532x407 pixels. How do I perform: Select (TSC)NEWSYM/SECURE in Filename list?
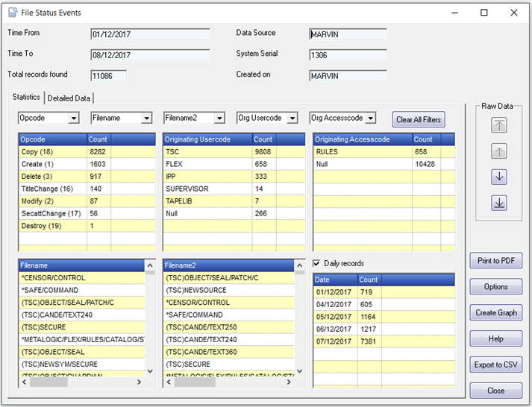point(82,365)
